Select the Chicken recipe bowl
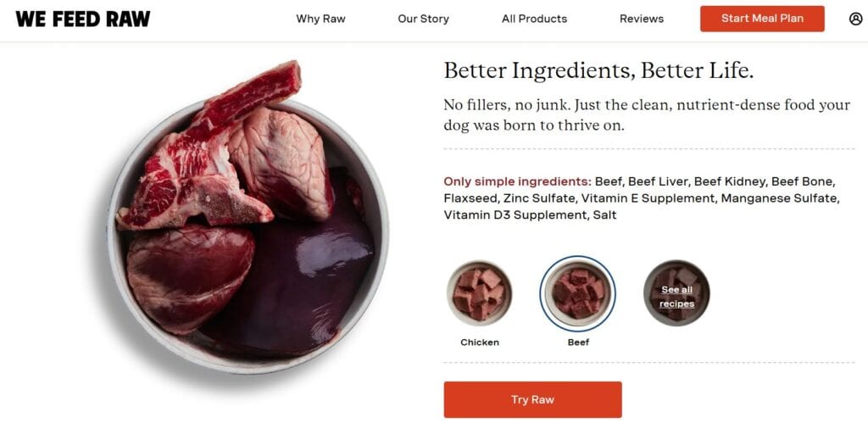The width and height of the screenshot is (868, 429). pyautogui.click(x=480, y=292)
